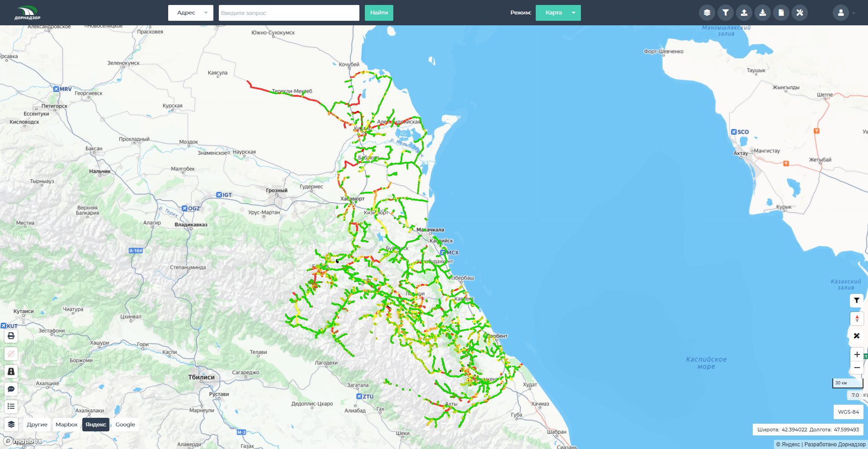
Task: Click the Грозный city label
Action: point(277,190)
